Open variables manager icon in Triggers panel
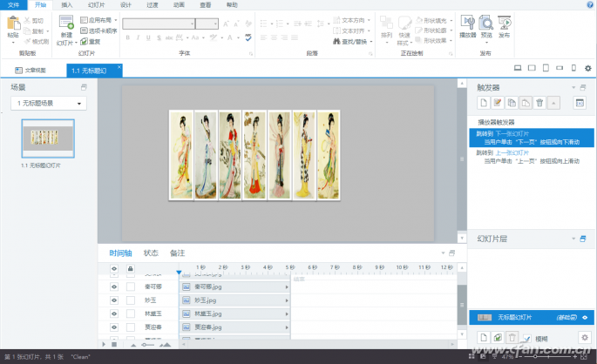 pos(580,103)
